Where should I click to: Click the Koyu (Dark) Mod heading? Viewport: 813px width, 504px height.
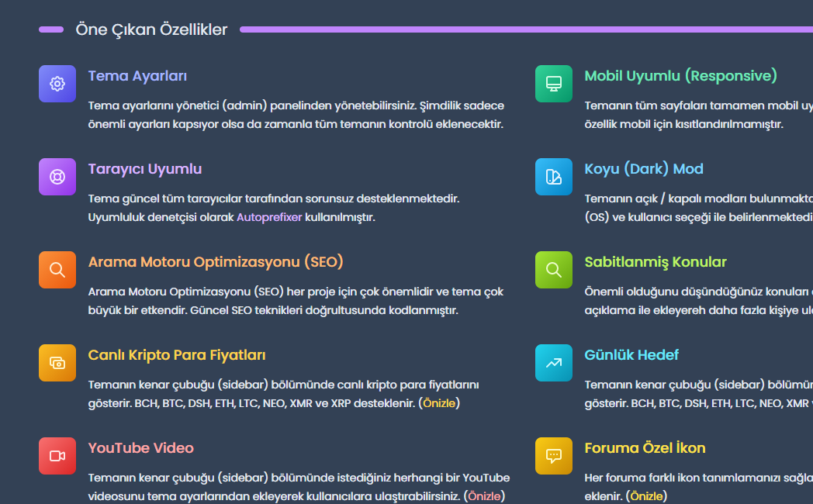644,169
